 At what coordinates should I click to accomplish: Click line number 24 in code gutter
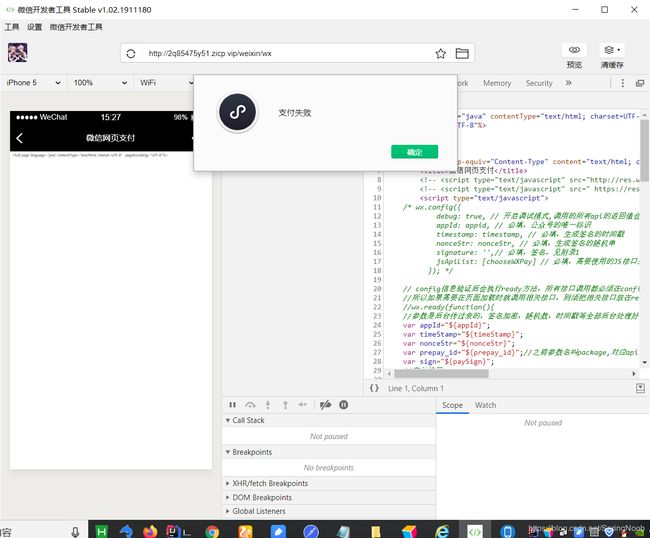[x=377, y=325]
